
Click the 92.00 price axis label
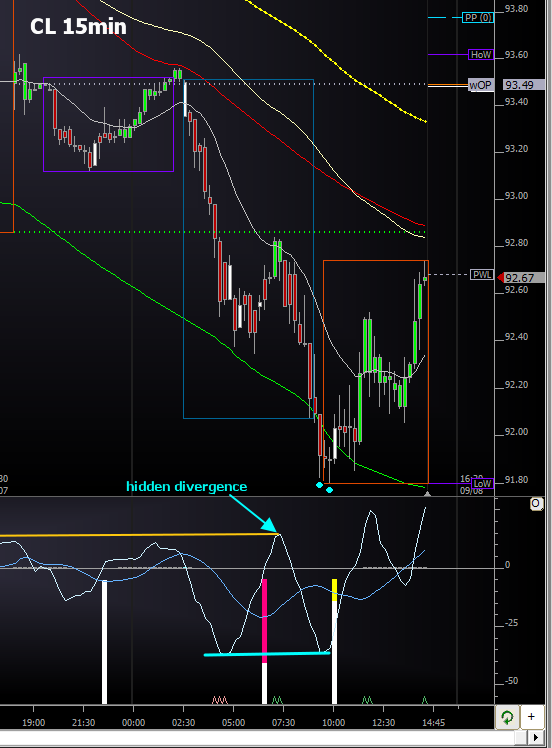tap(517, 432)
